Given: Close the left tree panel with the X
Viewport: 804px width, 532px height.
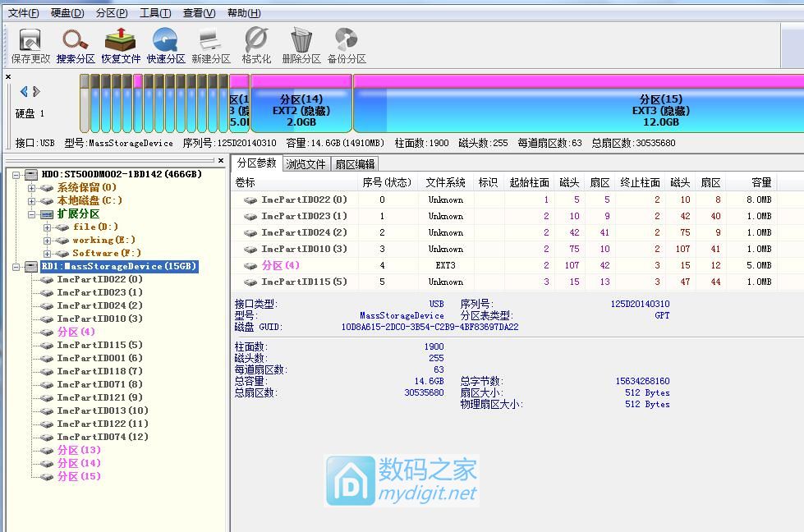Looking at the screenshot, I should tap(221, 160).
